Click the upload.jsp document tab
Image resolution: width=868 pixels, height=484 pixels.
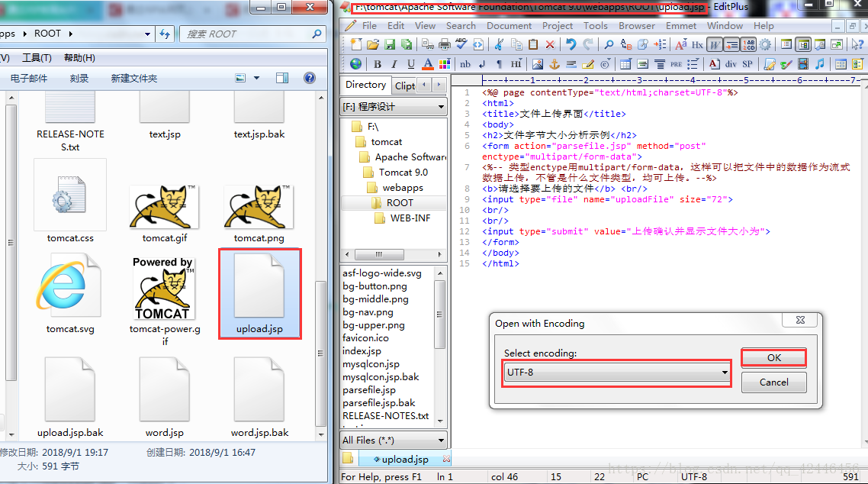[405, 459]
